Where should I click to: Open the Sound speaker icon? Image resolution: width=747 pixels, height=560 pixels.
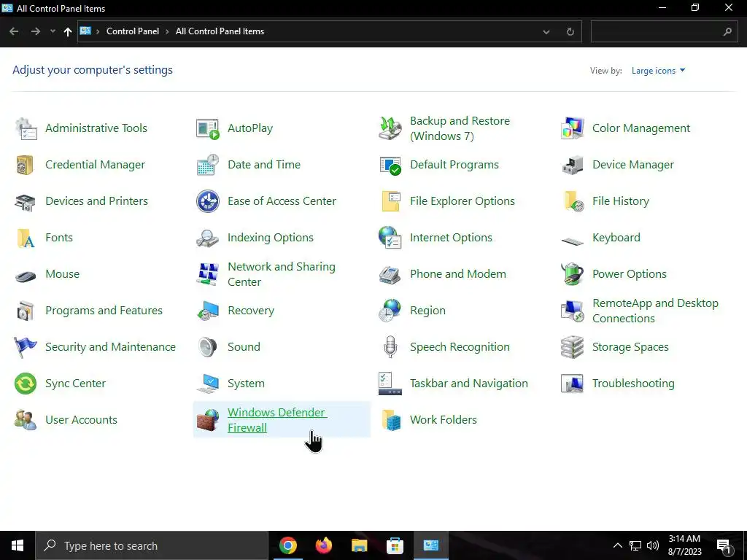click(208, 347)
